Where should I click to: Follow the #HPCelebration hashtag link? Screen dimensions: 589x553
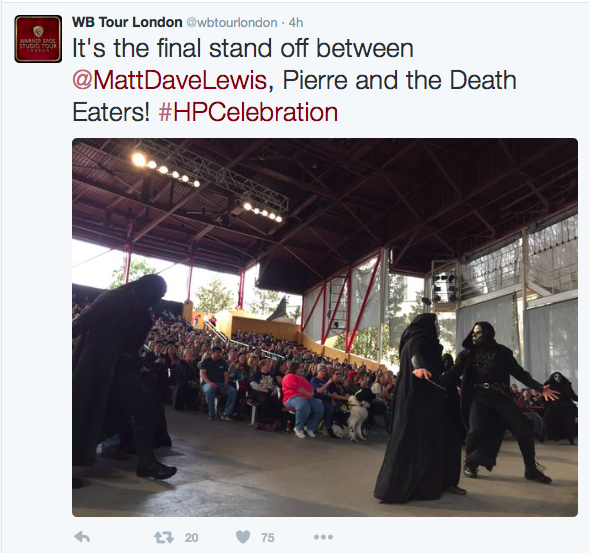248,112
